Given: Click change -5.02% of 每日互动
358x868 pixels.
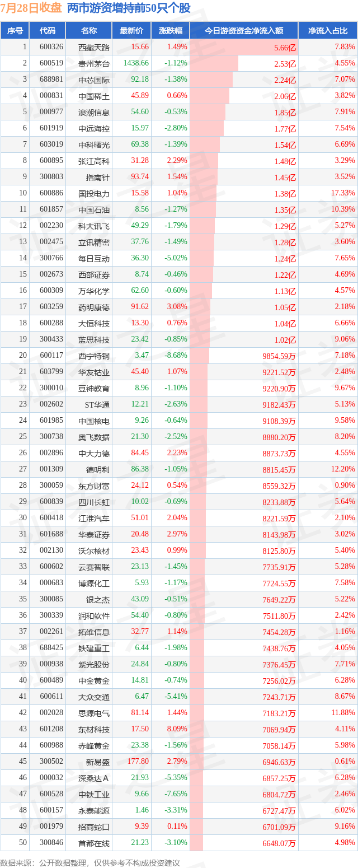Looking at the screenshot, I should pos(176,258).
